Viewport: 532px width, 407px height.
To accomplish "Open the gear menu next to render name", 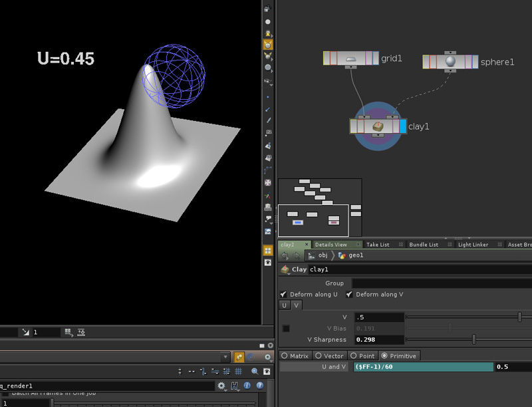I will coord(221,385).
